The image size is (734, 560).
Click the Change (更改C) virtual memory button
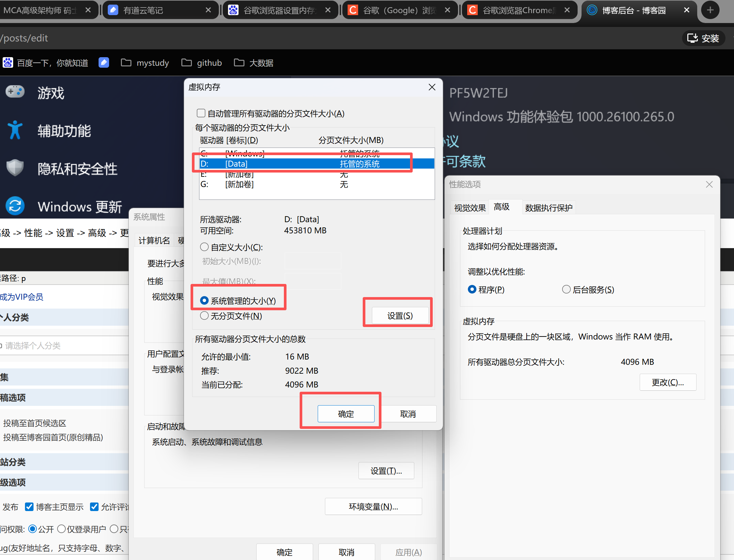click(x=668, y=382)
